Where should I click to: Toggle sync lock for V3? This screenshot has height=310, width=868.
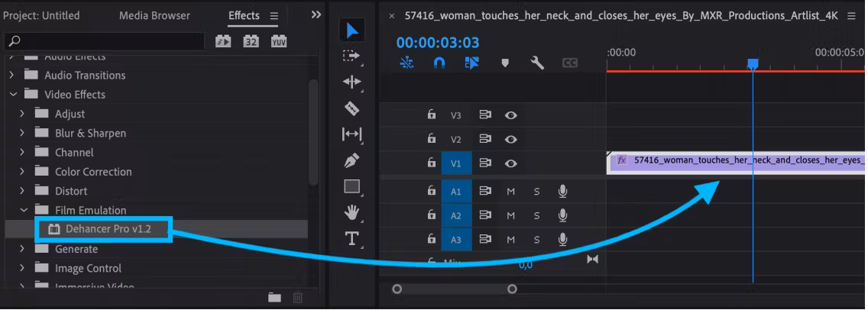coord(485,115)
